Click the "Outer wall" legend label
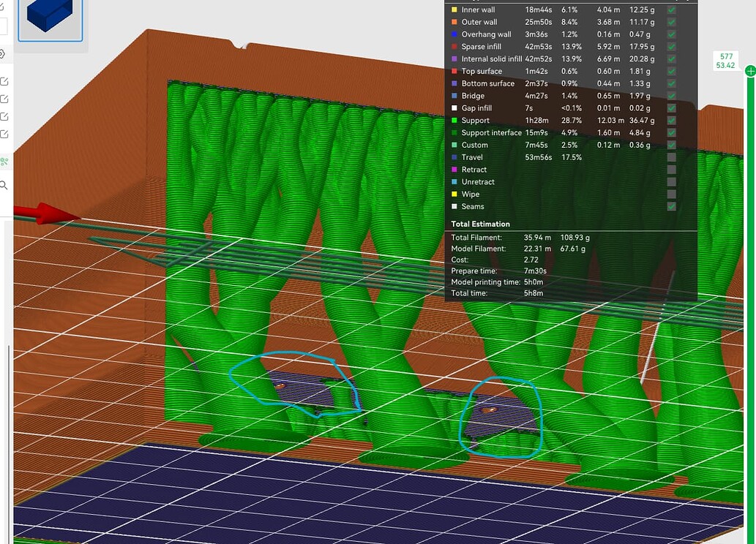This screenshot has height=544, width=756. pyautogui.click(x=479, y=22)
